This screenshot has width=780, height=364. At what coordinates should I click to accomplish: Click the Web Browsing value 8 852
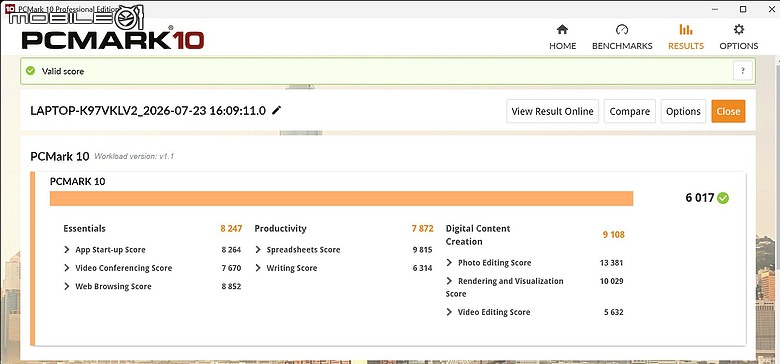point(231,286)
